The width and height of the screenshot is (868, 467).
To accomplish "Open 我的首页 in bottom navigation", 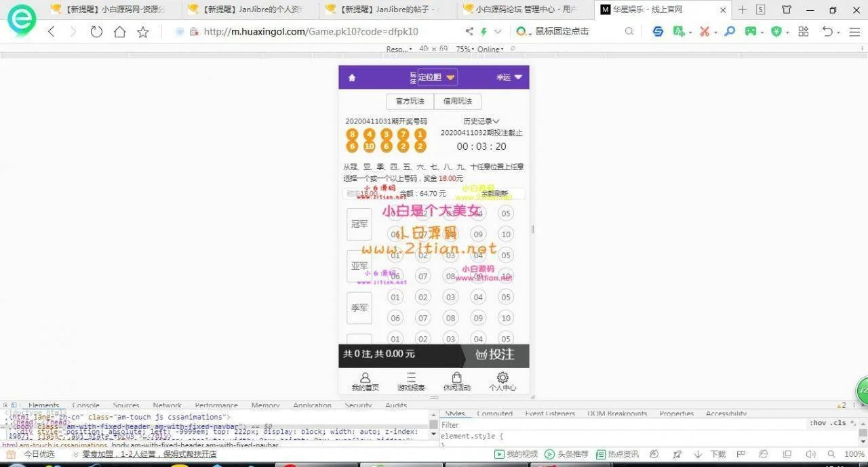I will pos(365,382).
